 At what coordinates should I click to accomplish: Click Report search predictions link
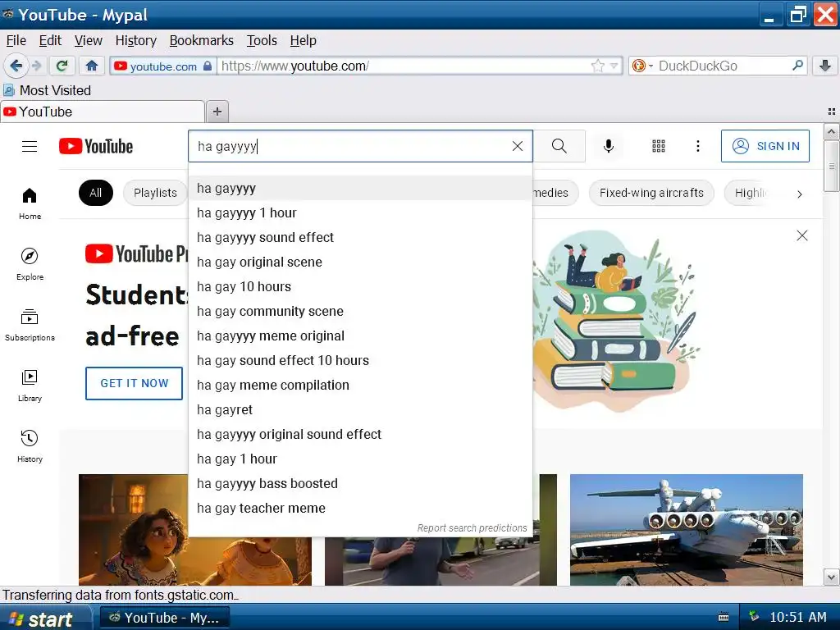[472, 528]
